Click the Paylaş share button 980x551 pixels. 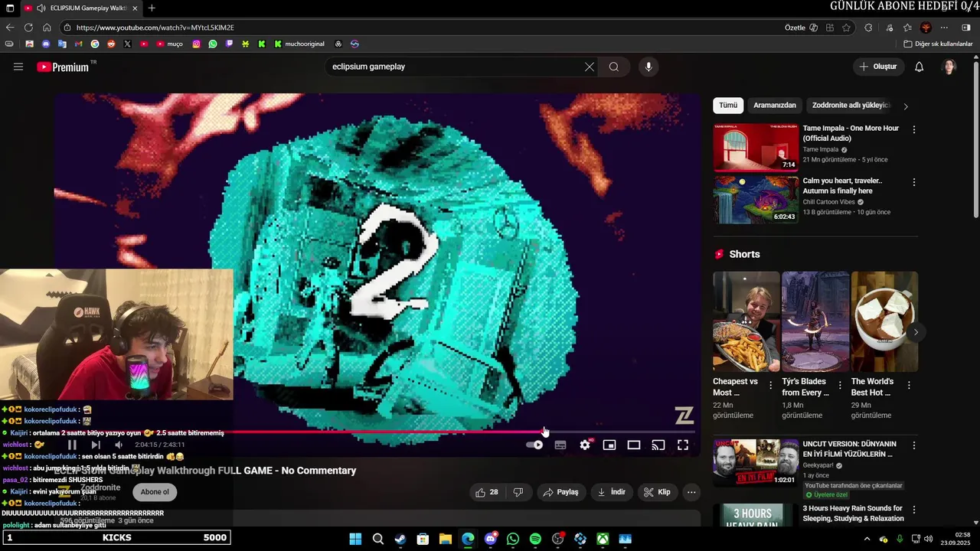560,492
